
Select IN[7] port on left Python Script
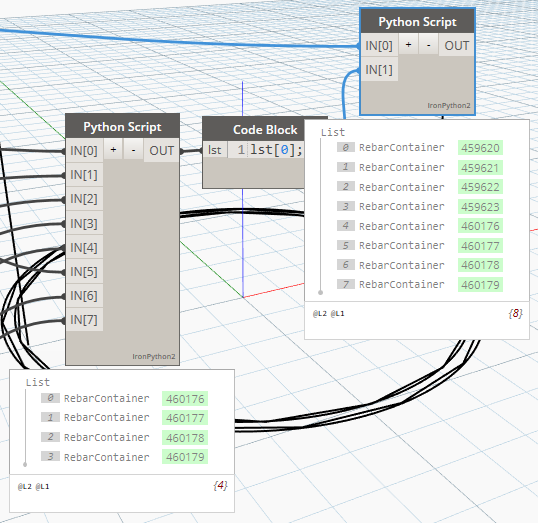click(84, 319)
